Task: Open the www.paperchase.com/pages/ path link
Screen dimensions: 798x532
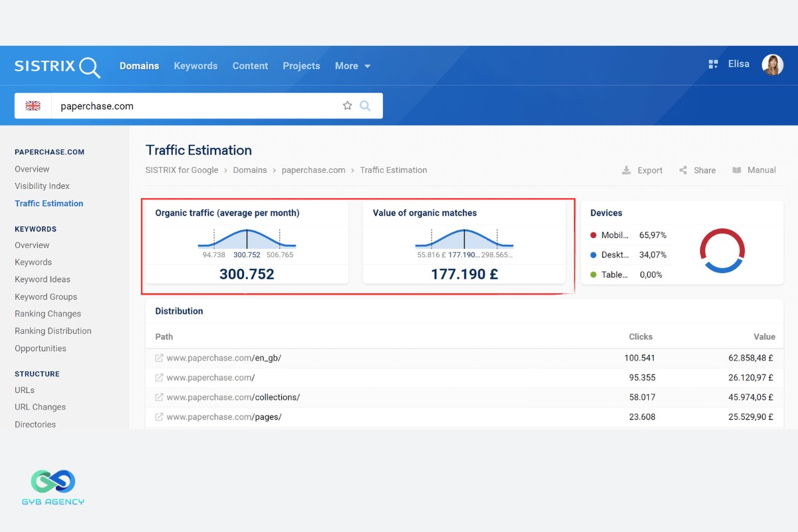Action: click(224, 417)
